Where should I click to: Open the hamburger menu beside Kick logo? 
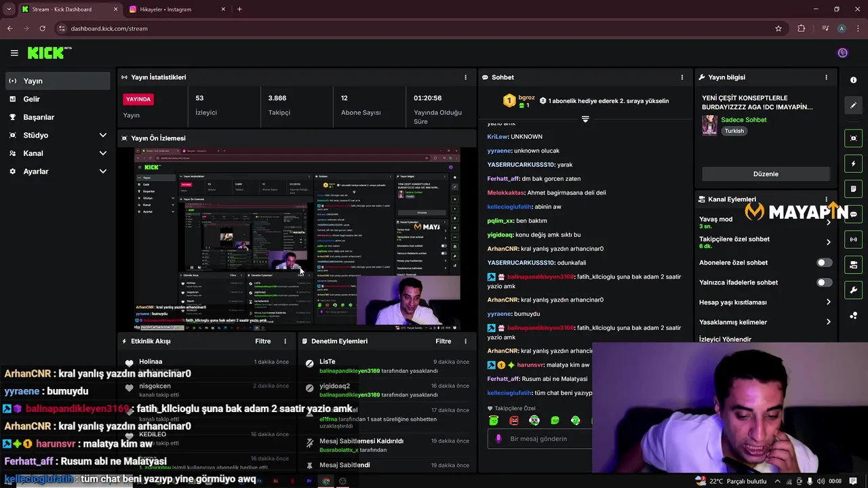click(x=14, y=53)
